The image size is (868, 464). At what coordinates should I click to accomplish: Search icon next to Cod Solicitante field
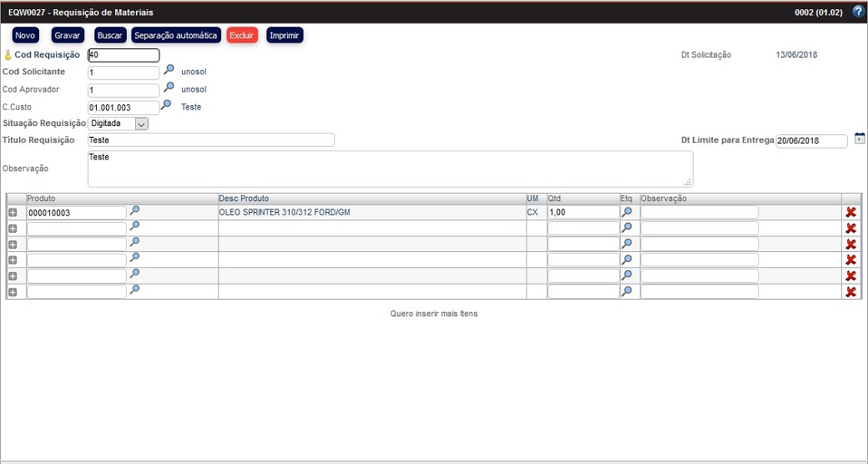coord(169,70)
